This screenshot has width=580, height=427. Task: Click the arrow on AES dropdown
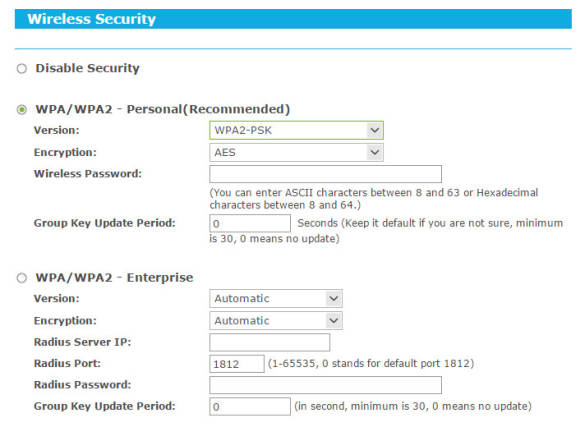375,152
